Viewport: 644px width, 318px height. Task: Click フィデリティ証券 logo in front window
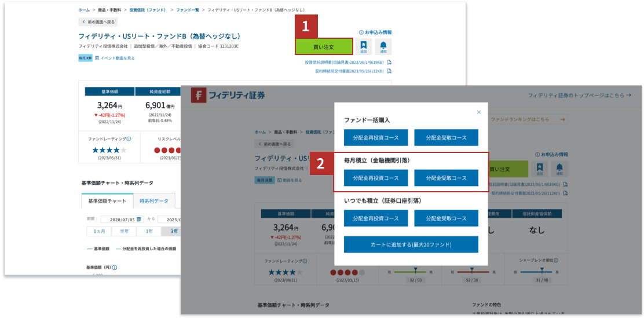coord(228,96)
